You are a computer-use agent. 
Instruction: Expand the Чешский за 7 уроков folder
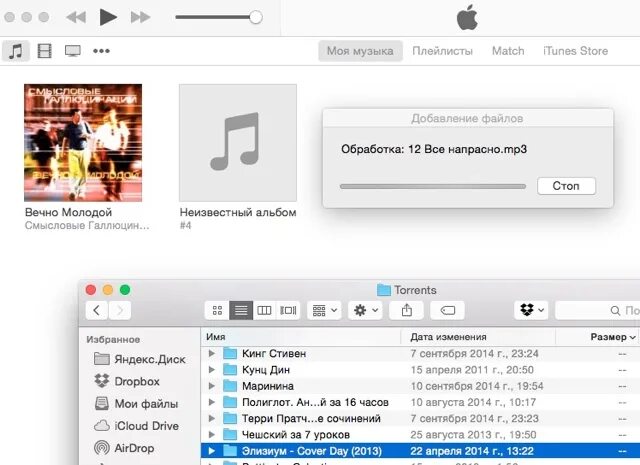pyautogui.click(x=211, y=434)
